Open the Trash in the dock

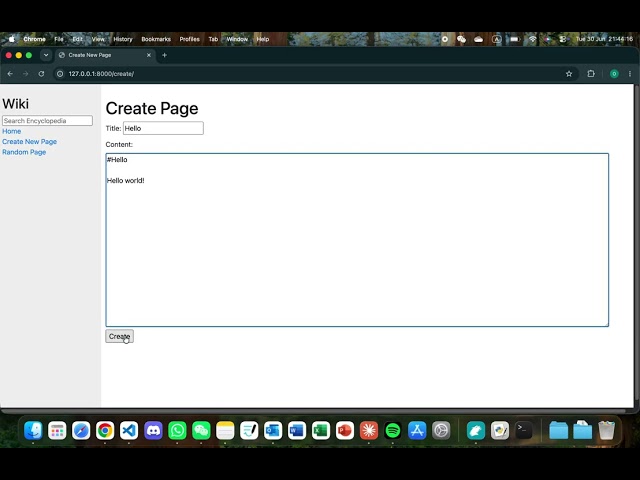pyautogui.click(x=607, y=430)
